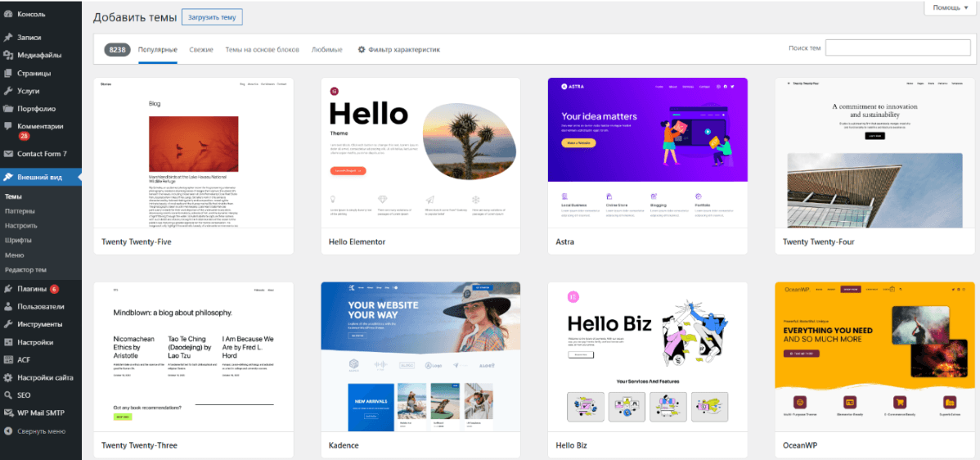Image resolution: width=980 pixels, height=460 pixels.
Task: Click the Портфолио folder icon
Action: point(8,109)
